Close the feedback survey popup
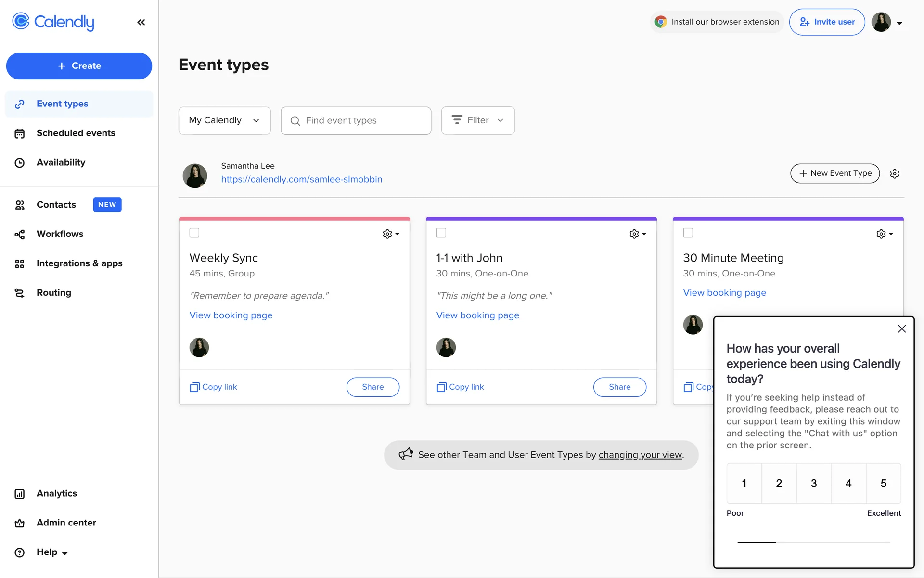This screenshot has width=924, height=578. tap(902, 328)
